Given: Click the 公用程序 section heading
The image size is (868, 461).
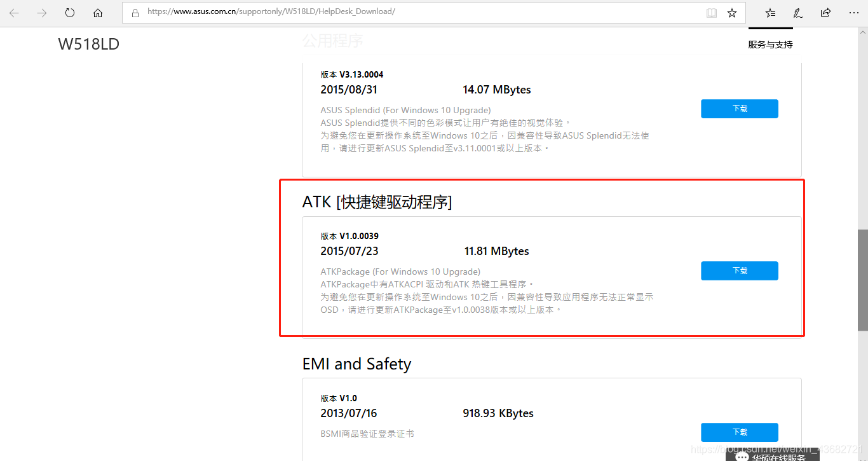Looking at the screenshot, I should pyautogui.click(x=332, y=41).
